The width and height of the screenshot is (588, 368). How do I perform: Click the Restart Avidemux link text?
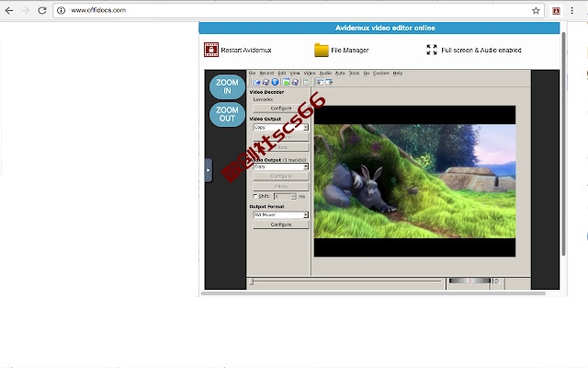pyautogui.click(x=246, y=50)
